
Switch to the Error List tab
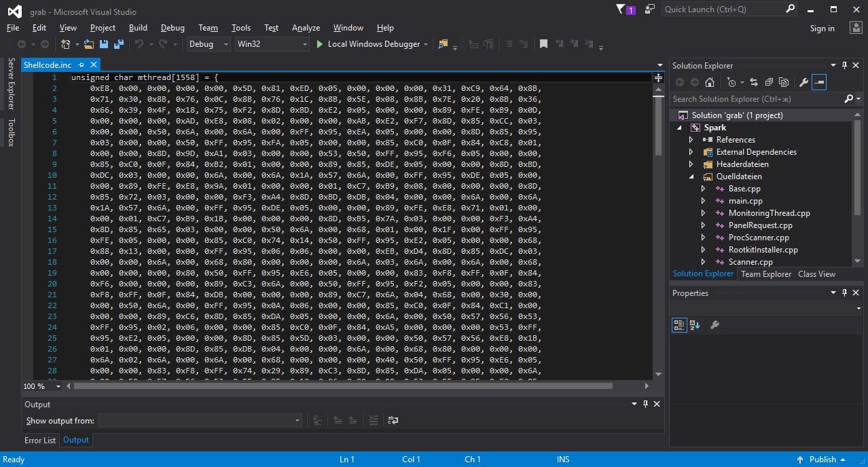coord(40,440)
